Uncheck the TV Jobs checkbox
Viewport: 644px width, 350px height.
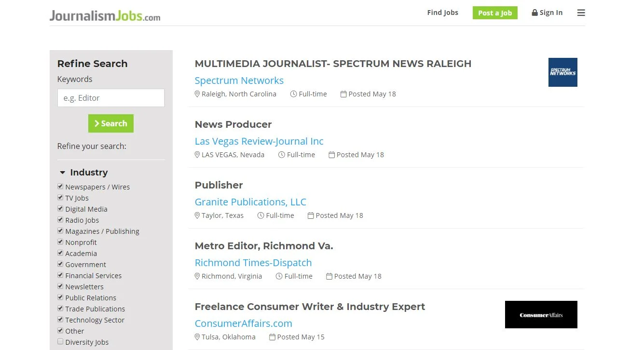click(60, 198)
